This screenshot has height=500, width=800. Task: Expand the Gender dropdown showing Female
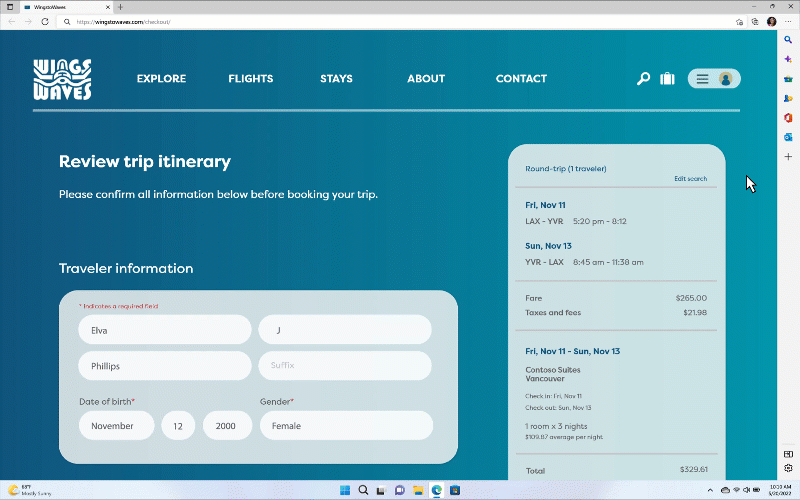point(346,425)
